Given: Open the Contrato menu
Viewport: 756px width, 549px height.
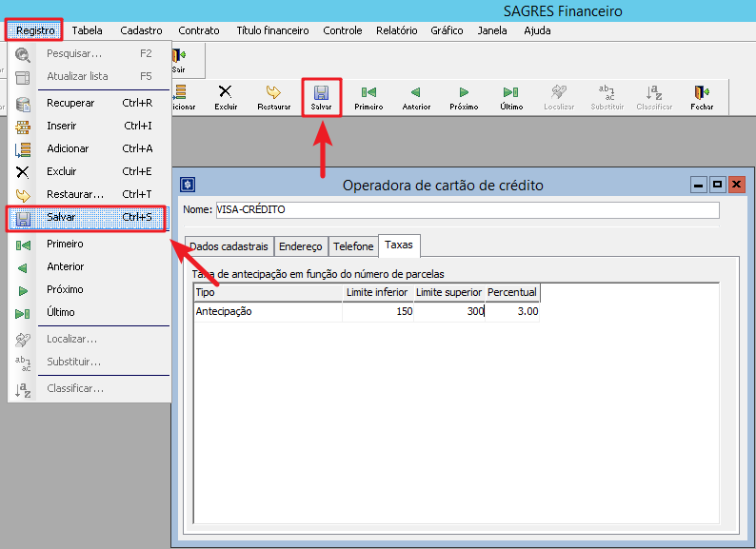Looking at the screenshot, I should pos(199,30).
